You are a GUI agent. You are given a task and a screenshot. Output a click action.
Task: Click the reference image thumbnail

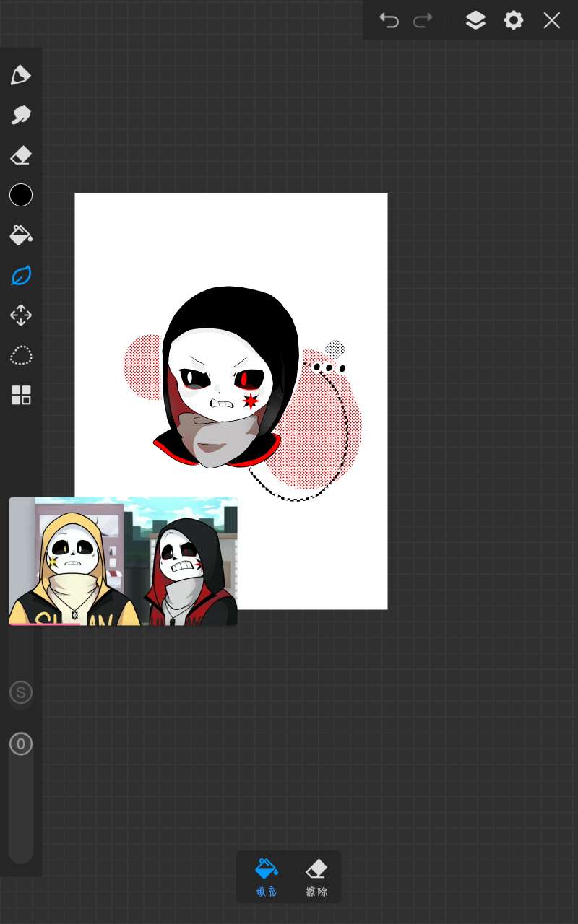(123, 561)
